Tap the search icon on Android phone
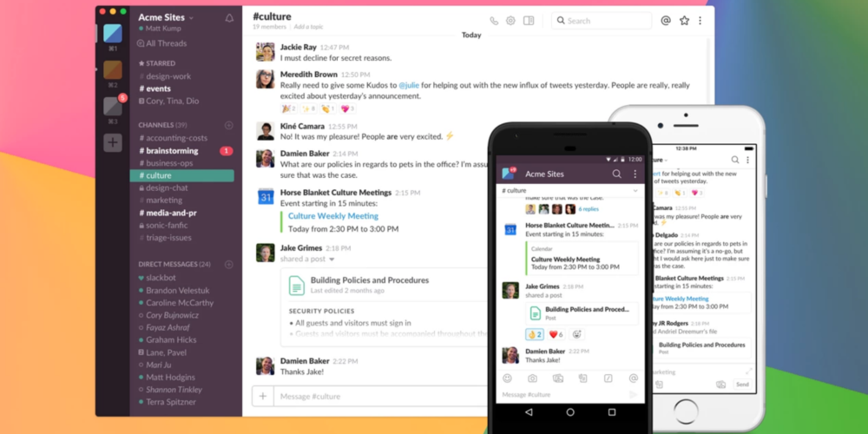Screen dimensions: 868x434 tap(616, 174)
